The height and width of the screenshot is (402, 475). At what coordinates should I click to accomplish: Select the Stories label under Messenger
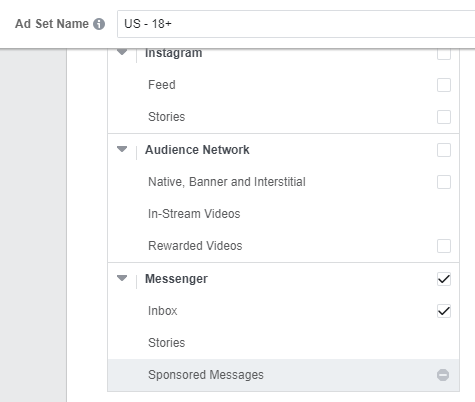tap(166, 343)
